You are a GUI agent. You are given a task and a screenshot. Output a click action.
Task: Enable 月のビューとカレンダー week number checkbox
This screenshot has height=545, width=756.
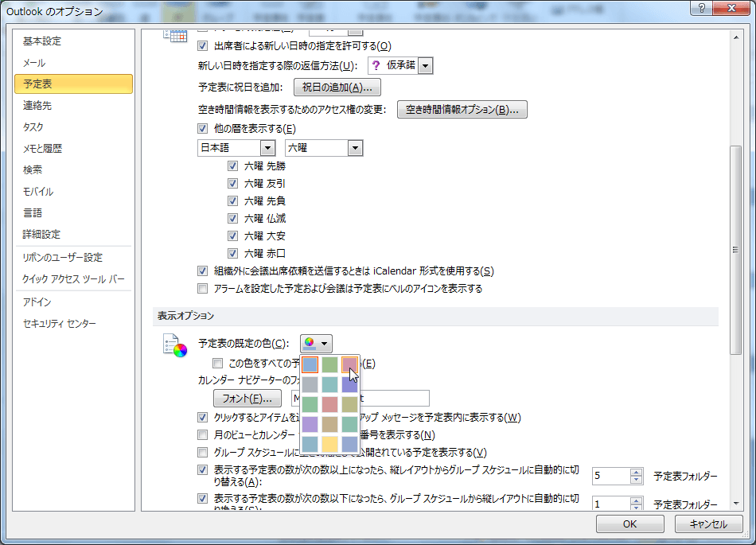(202, 435)
